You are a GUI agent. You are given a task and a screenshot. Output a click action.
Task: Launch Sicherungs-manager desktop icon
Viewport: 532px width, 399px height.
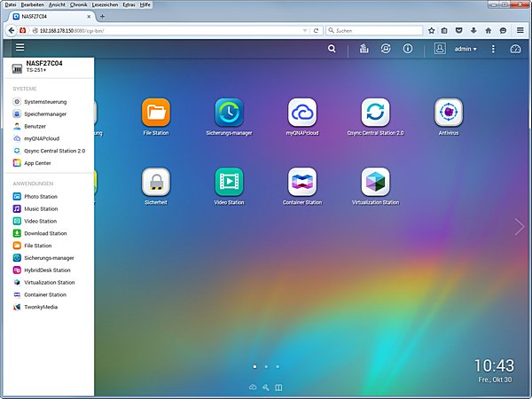(x=229, y=113)
